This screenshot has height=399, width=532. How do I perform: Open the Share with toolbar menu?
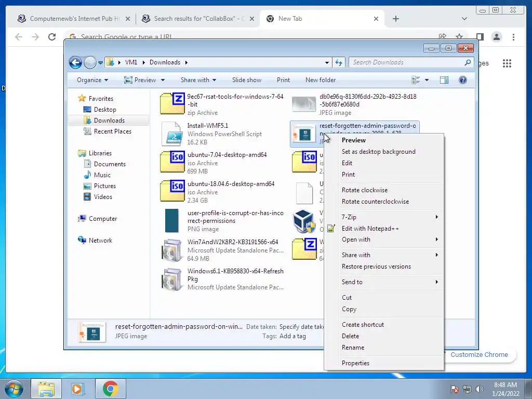coord(198,80)
